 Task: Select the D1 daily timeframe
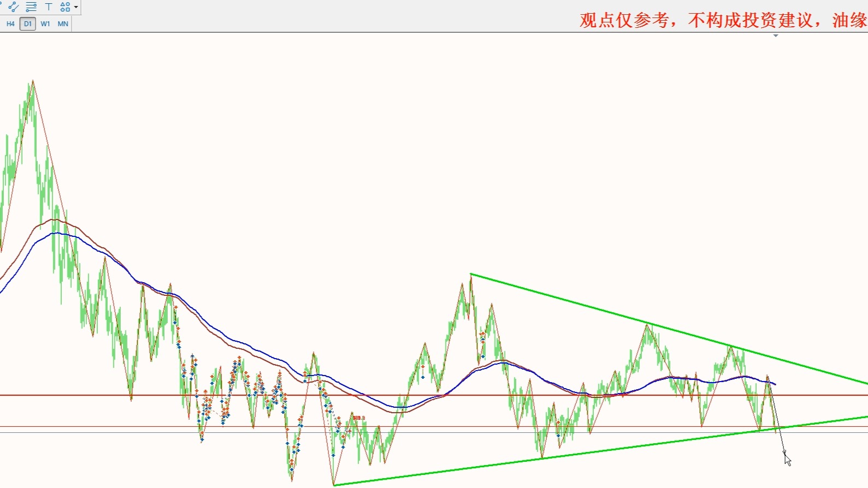[28, 24]
